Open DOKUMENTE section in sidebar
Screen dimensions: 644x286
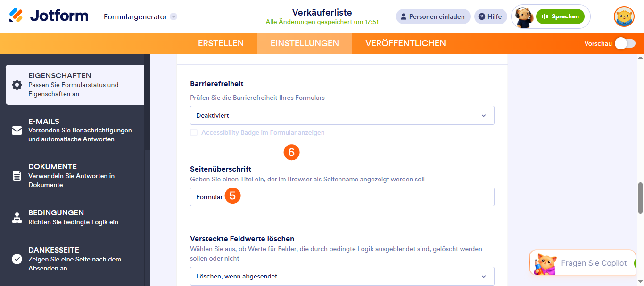pos(75,176)
